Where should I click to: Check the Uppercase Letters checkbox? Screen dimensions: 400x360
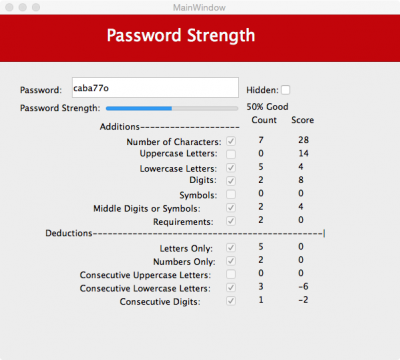[x=231, y=154]
